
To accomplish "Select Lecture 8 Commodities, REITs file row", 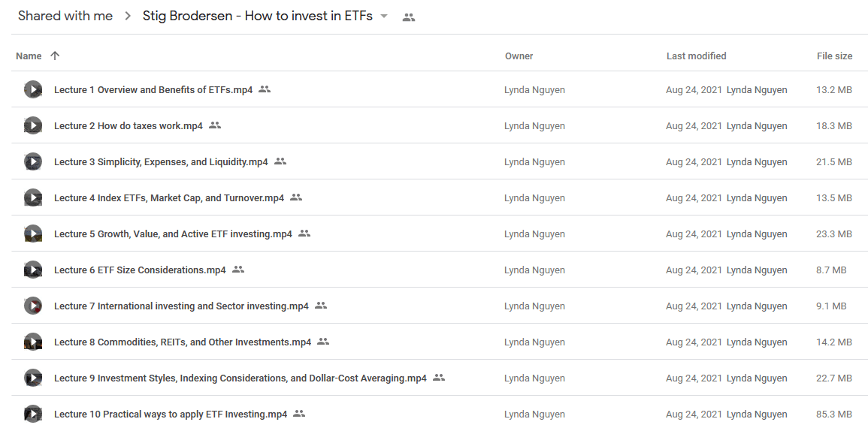I will 440,342.
